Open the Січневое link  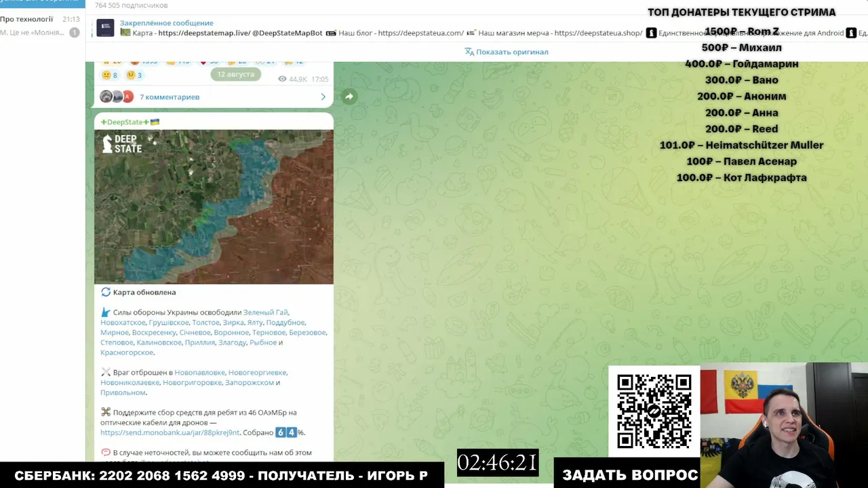pos(195,333)
